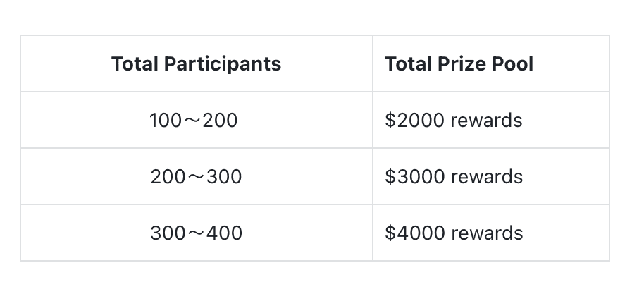This screenshot has height=282, width=644.
Task: Select the "300~400" participants cell
Action: point(196,233)
